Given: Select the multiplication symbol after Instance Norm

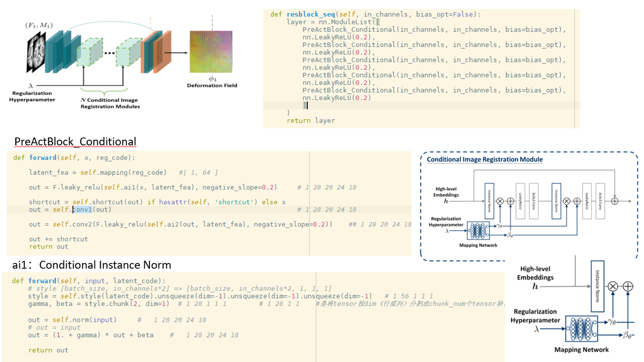Looking at the screenshot, I should [x=500, y=200].
